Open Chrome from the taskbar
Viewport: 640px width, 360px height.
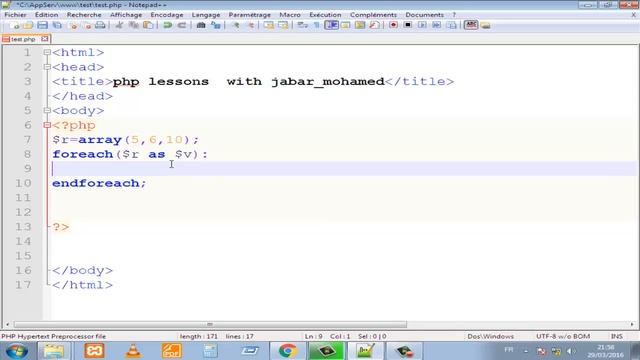click(288, 351)
